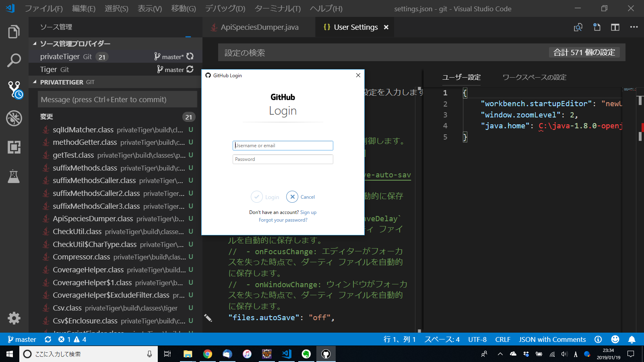The image size is (644, 362).
Task: Open the Source Control view icon
Action: pos(15,90)
